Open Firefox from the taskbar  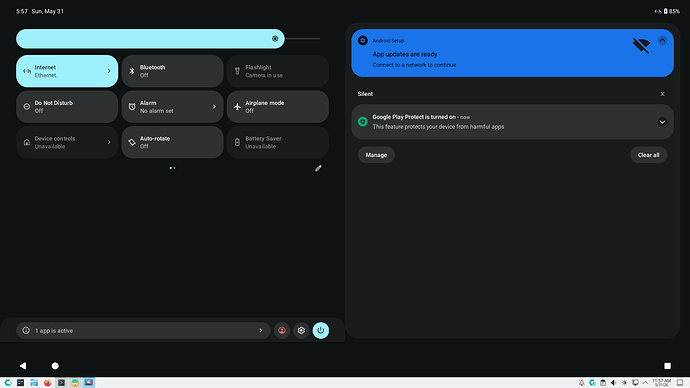point(48,383)
